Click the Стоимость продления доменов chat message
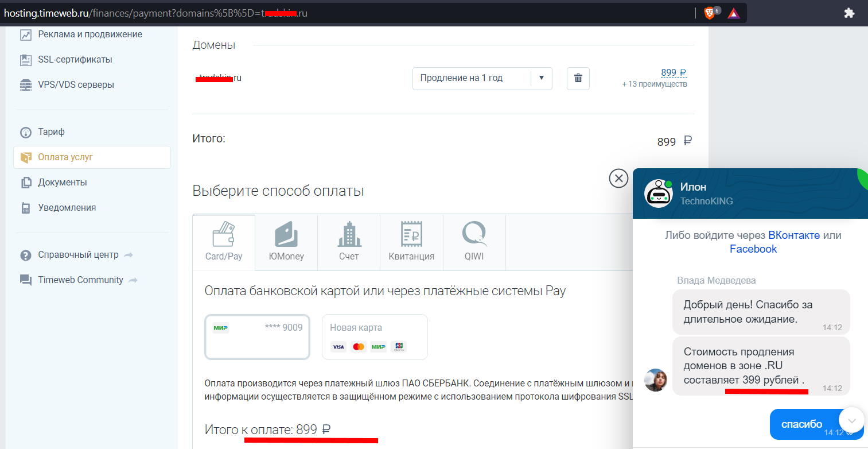This screenshot has width=868, height=449. [x=761, y=366]
